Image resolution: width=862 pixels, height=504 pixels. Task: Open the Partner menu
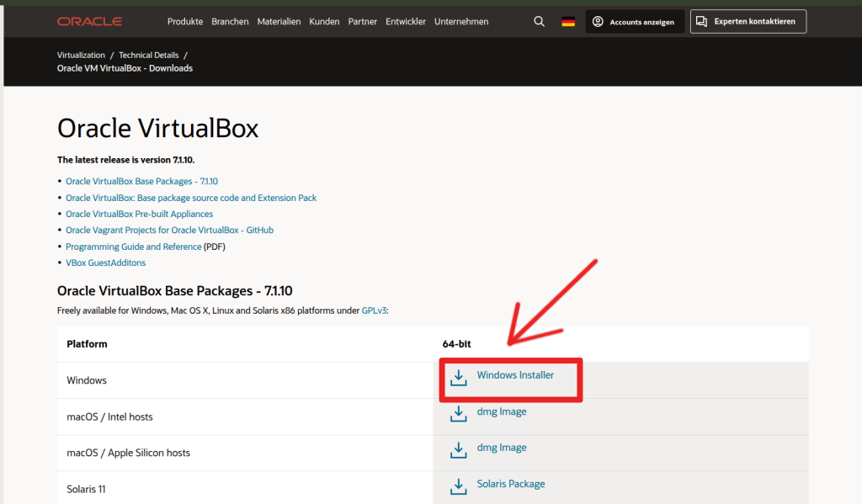[x=362, y=21]
